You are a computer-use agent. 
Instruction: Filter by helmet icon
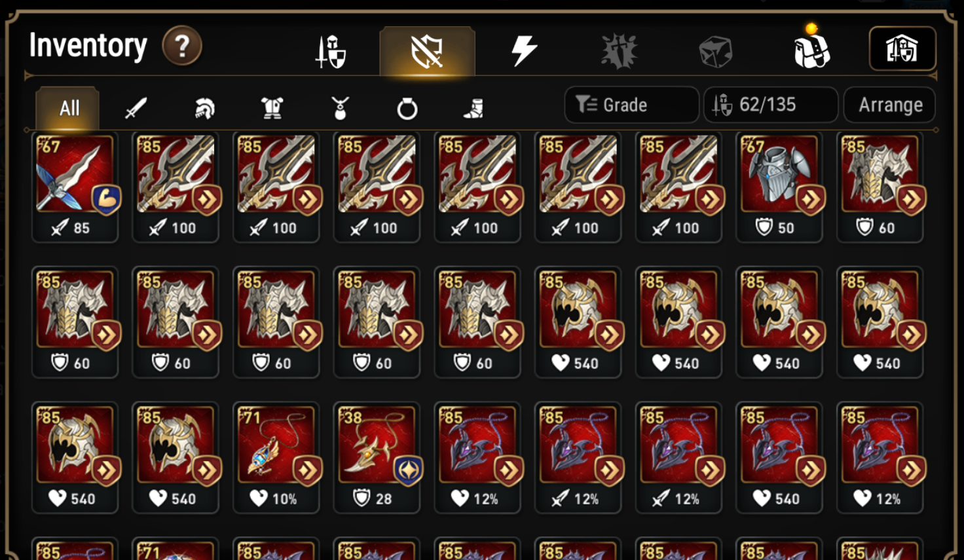[x=204, y=109]
